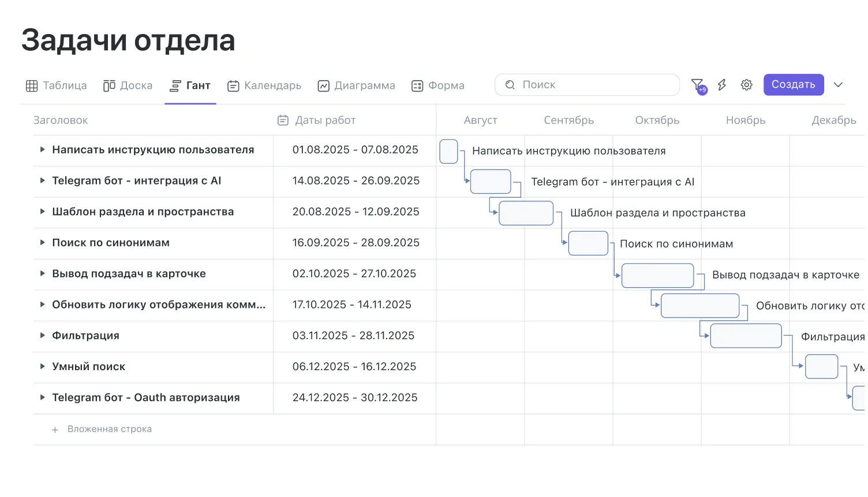868x497 pixels.
Task: Click the lightning bolt automation icon
Action: [721, 85]
